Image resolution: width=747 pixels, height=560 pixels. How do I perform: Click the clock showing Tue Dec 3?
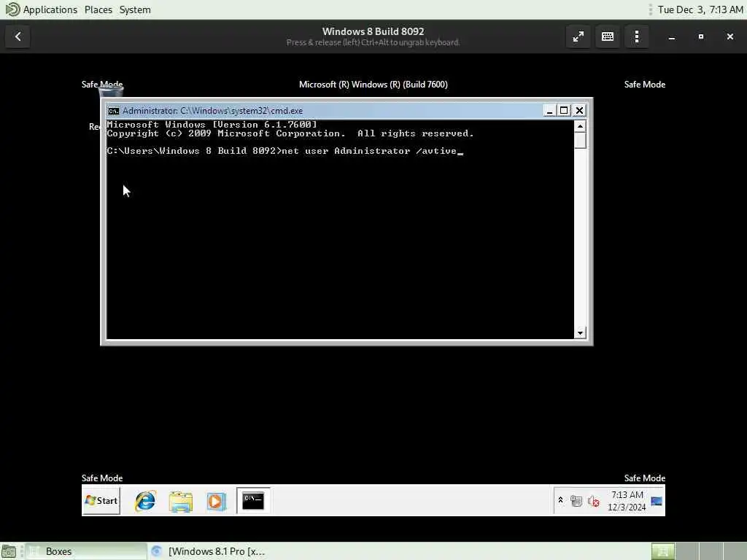tap(700, 9)
